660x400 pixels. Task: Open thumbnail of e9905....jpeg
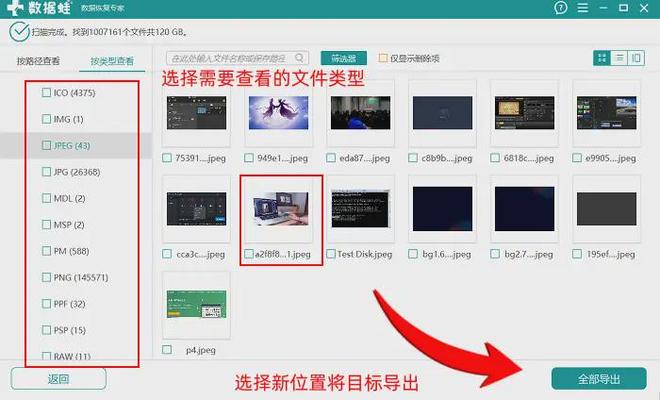tap(607, 113)
